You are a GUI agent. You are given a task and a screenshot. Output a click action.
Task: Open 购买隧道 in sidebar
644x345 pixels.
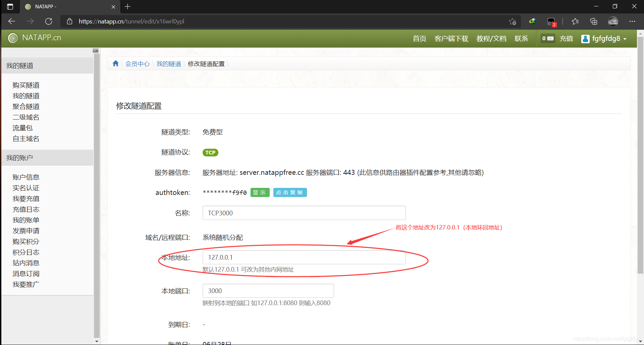click(26, 85)
